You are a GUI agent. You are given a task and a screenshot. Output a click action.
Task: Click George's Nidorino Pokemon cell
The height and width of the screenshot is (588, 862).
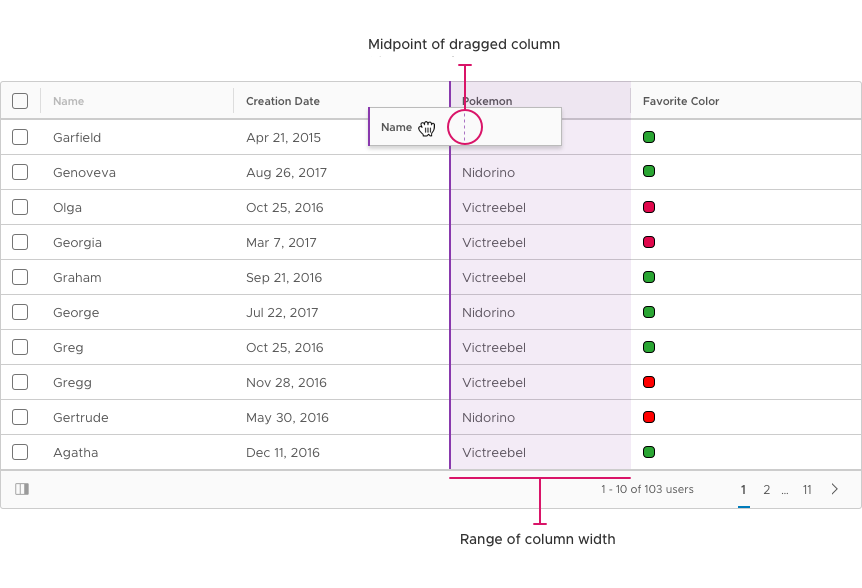point(488,312)
